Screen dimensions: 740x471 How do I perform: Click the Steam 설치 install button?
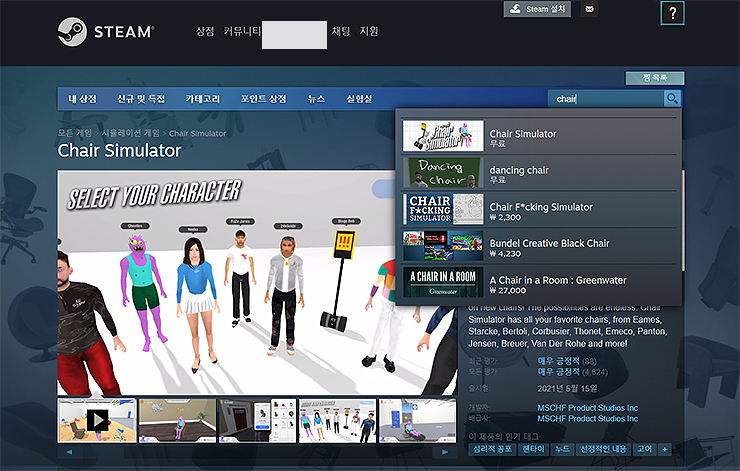(x=537, y=9)
